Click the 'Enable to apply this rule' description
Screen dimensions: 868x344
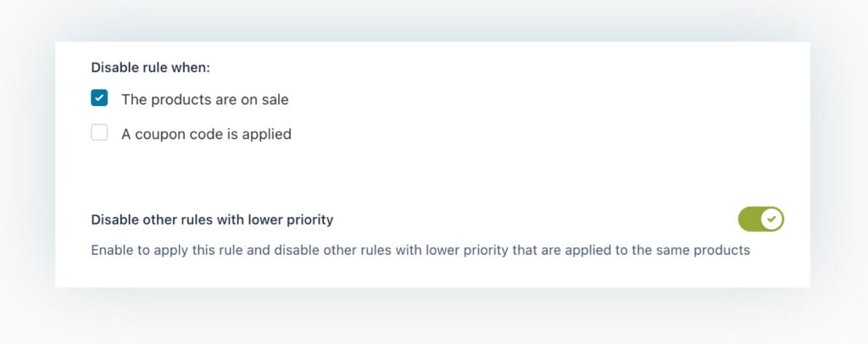420,251
